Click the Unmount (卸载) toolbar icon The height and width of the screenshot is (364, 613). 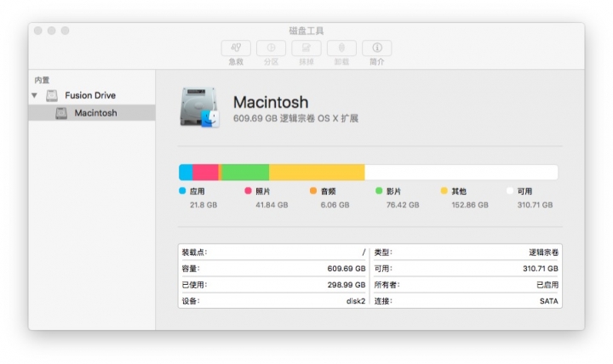pos(341,48)
